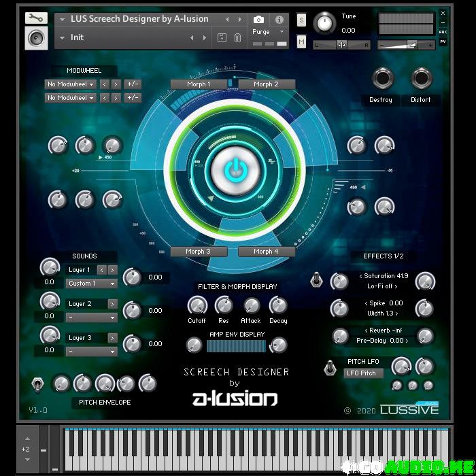Click the Attack knob
Screen dimensions: 476x476
252,305
